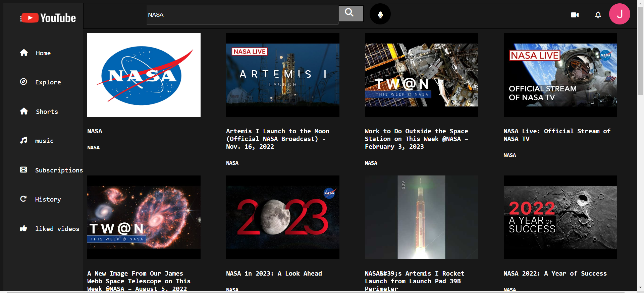Viewport: 644px width, 293px height.
Task: Open the James Webb TW@N galaxy thumbnail
Action: pos(144,217)
